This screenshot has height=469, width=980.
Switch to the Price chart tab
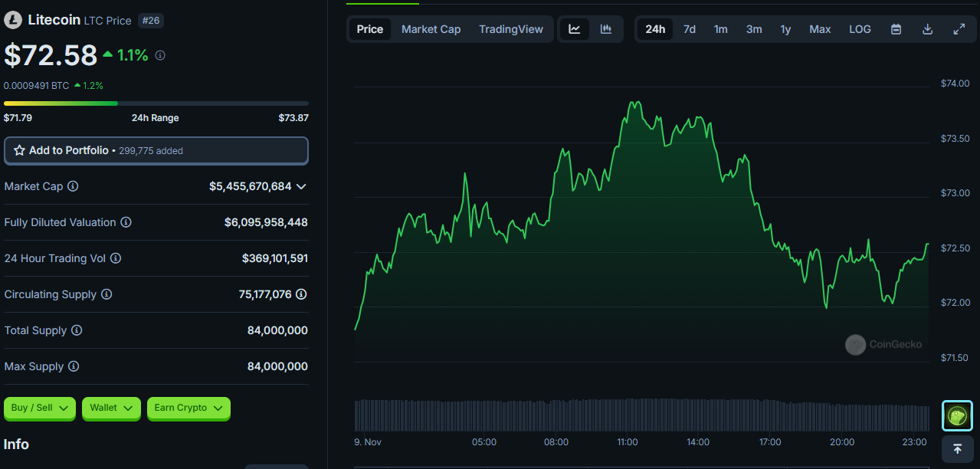pyautogui.click(x=370, y=29)
